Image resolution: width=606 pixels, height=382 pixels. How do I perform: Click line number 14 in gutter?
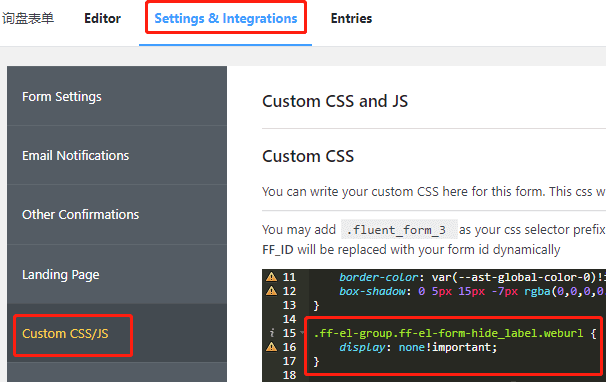[289, 319]
